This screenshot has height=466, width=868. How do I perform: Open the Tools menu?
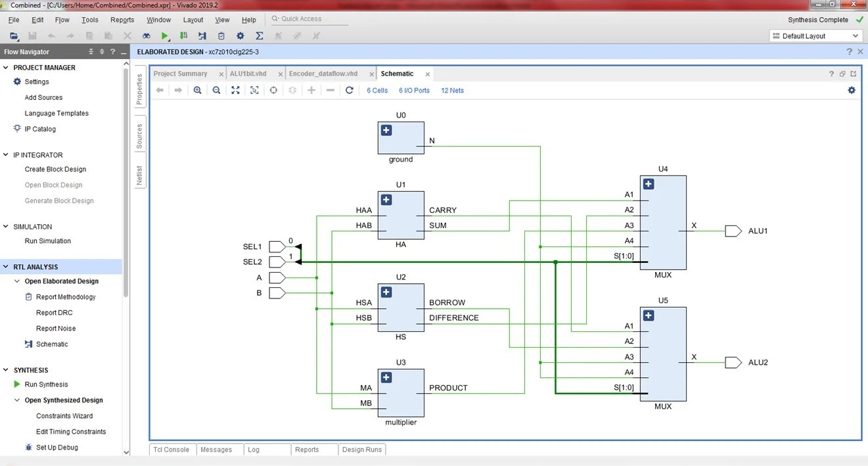[x=89, y=20]
